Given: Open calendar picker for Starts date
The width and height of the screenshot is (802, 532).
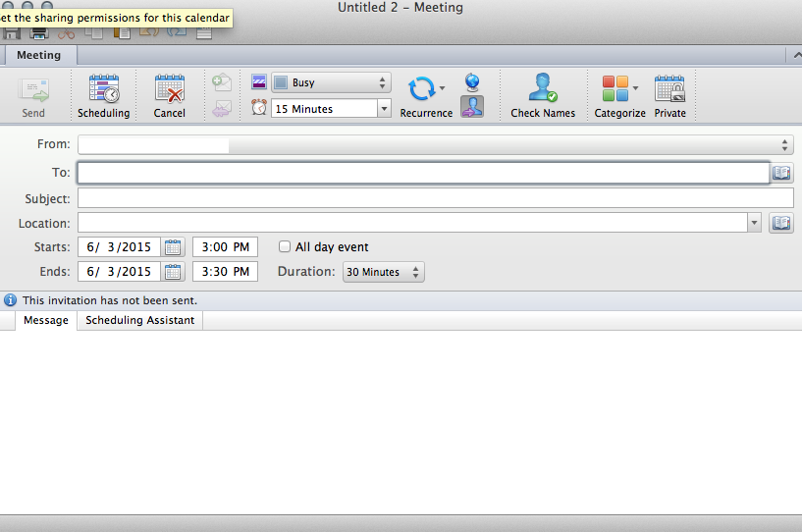Looking at the screenshot, I should click(173, 247).
